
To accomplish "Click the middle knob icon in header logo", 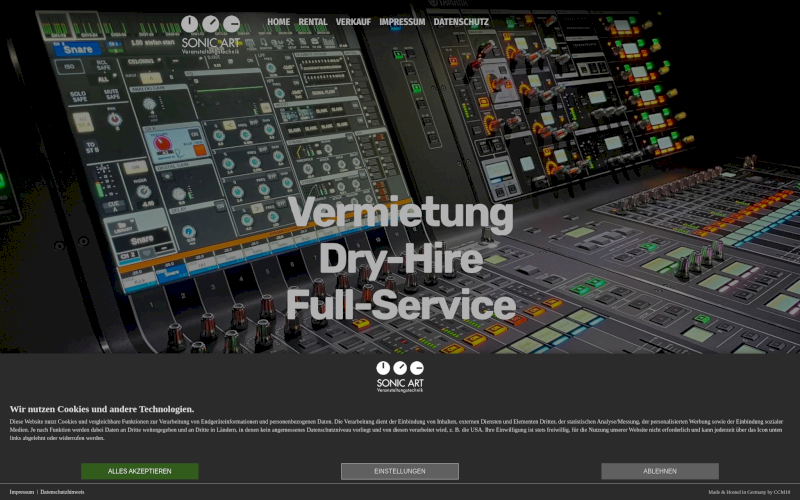I will (210, 23).
